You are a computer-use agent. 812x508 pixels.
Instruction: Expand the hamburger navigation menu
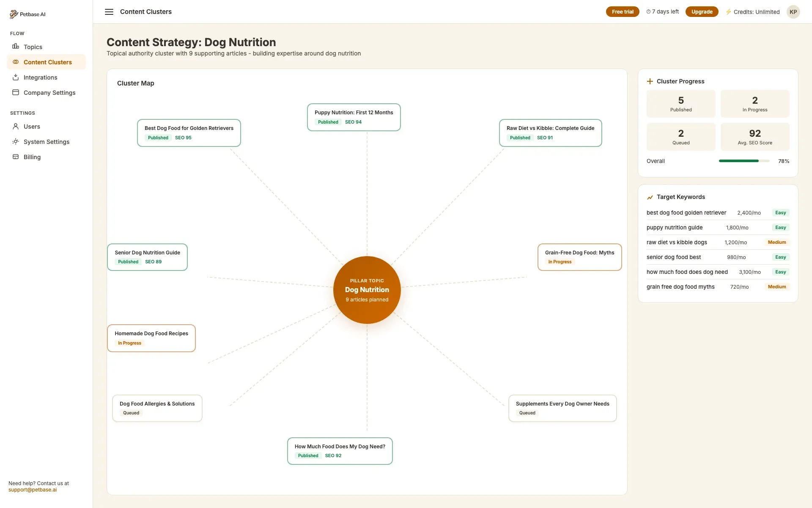pos(109,11)
